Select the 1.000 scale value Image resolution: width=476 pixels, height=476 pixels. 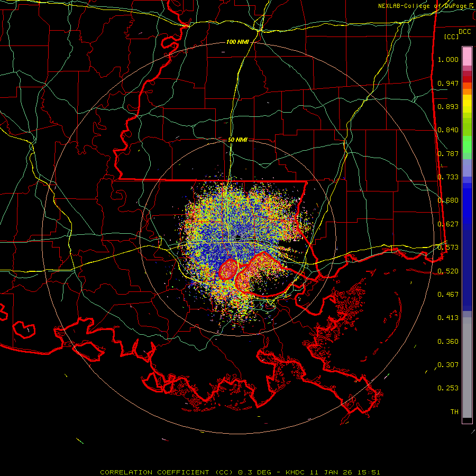tap(448, 59)
